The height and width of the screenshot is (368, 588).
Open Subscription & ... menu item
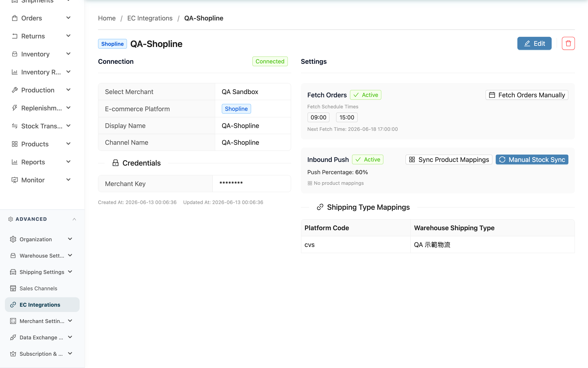(x=42, y=354)
